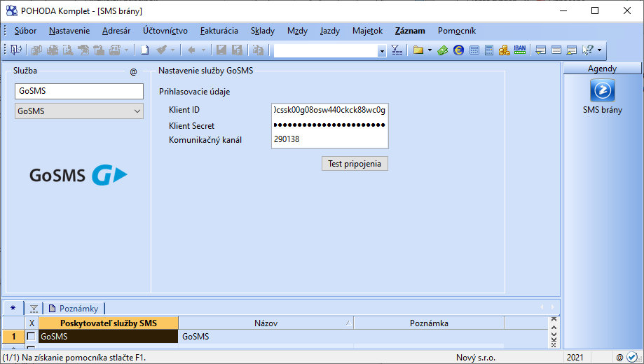Click the gold coins stack icon
644x364 pixels.
[505, 50]
